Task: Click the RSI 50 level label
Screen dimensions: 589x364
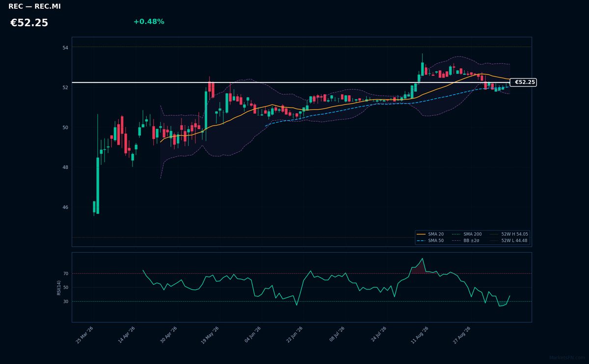Action: tap(66, 287)
